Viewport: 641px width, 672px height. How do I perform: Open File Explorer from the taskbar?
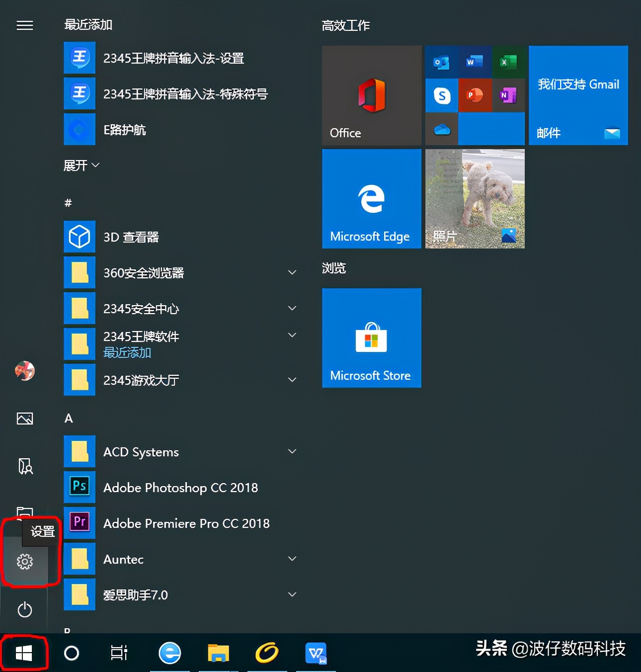[x=218, y=653]
